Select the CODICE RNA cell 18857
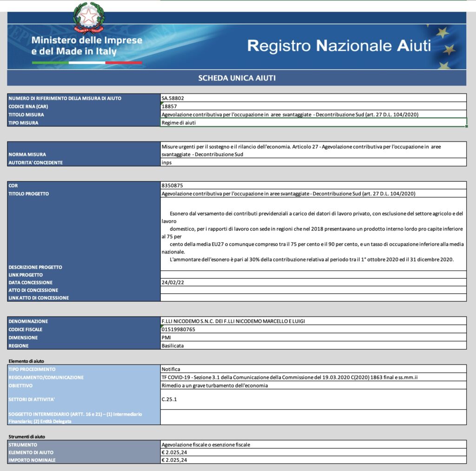 (x=313, y=106)
